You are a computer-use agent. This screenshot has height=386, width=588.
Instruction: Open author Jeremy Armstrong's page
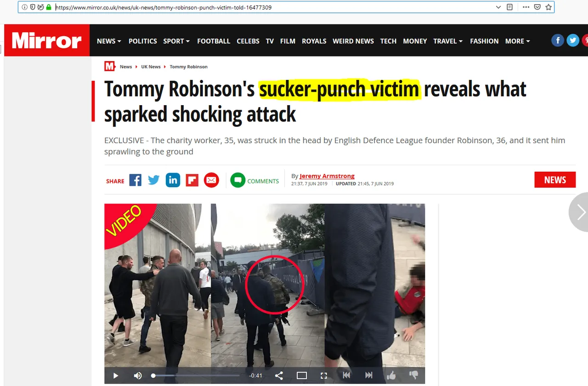(x=327, y=176)
